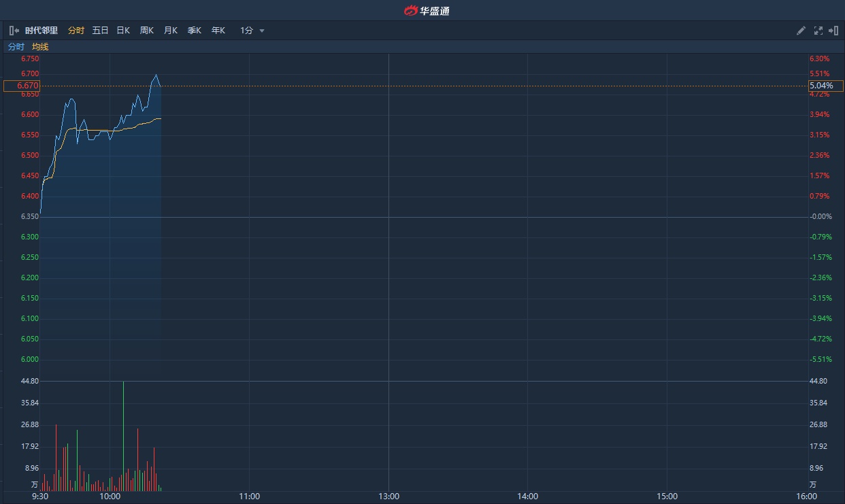Click the 6.000 lowest price axis label
Image resolution: width=845 pixels, height=504 pixels.
tap(30, 359)
